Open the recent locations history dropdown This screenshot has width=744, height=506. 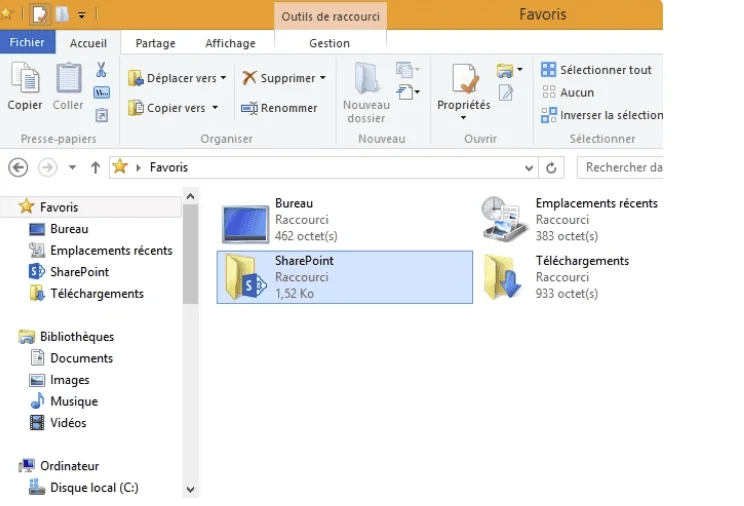[72, 168]
